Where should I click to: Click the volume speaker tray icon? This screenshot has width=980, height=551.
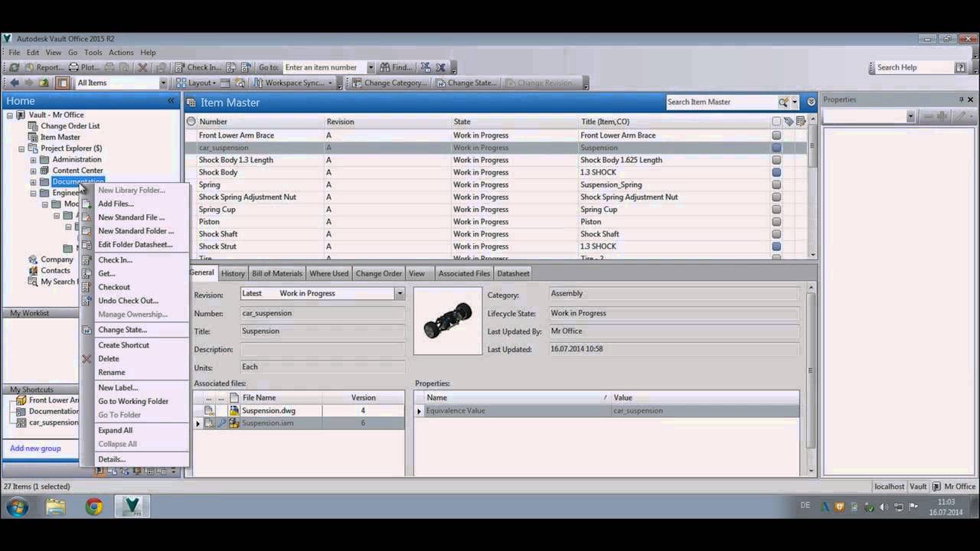tap(884, 507)
